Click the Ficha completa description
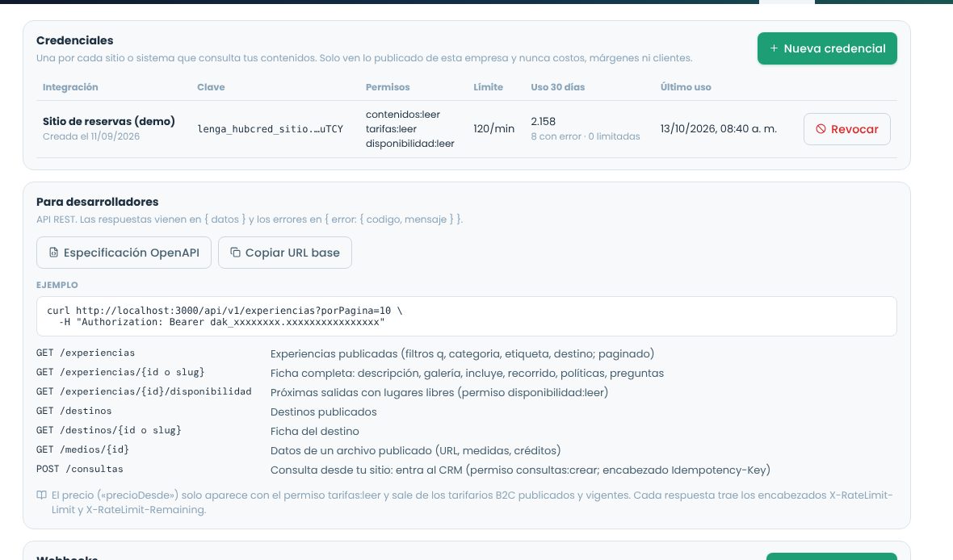 [x=467, y=373]
